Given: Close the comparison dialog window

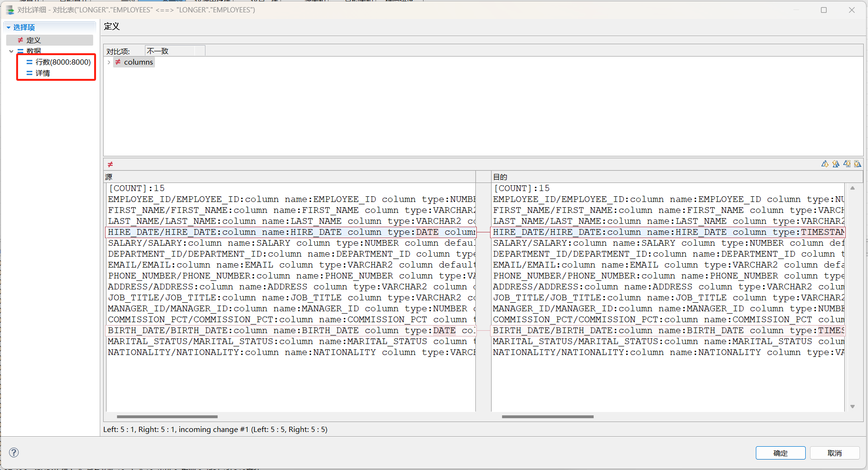Looking at the screenshot, I should pos(852,10).
